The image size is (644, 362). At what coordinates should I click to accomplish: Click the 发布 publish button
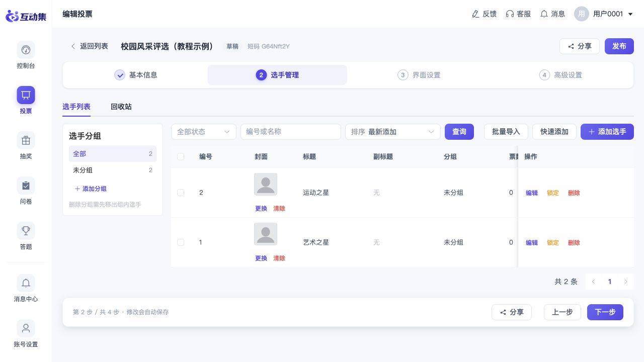pos(619,46)
